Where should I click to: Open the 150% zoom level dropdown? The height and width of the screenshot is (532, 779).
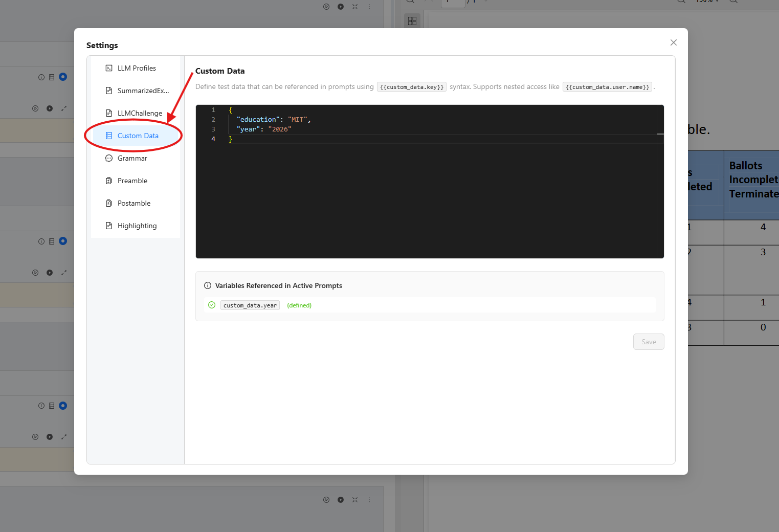706,2
